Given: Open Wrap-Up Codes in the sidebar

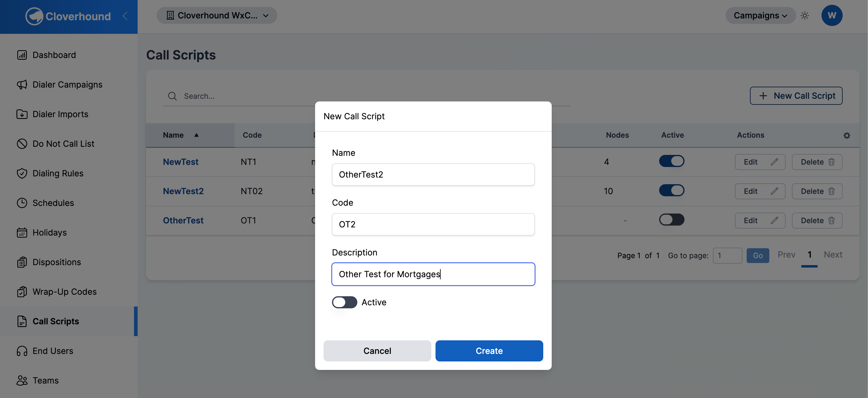Looking at the screenshot, I should point(64,291).
